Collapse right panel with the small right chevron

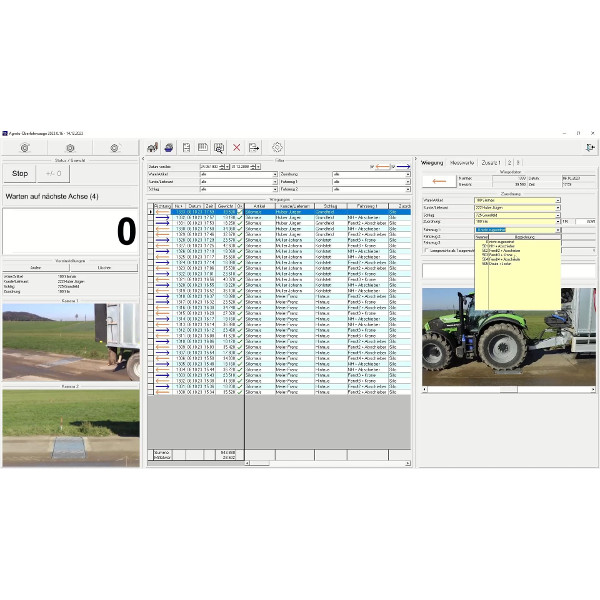click(x=416, y=158)
